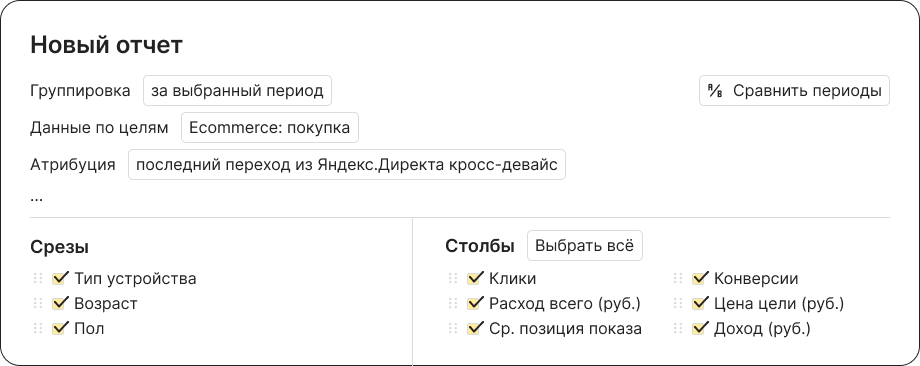Toggle the Ср. позиция показа checkbox
The image size is (920, 366).
pyautogui.click(x=475, y=328)
